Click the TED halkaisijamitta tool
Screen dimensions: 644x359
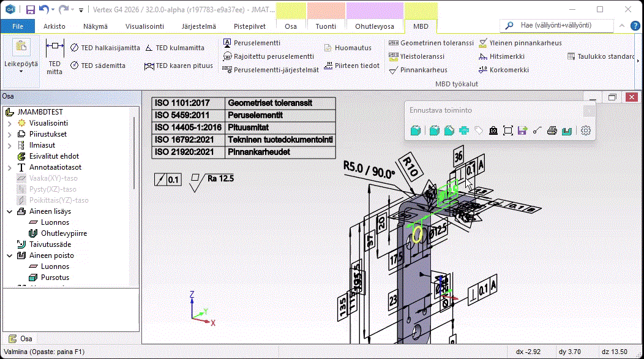(x=105, y=48)
